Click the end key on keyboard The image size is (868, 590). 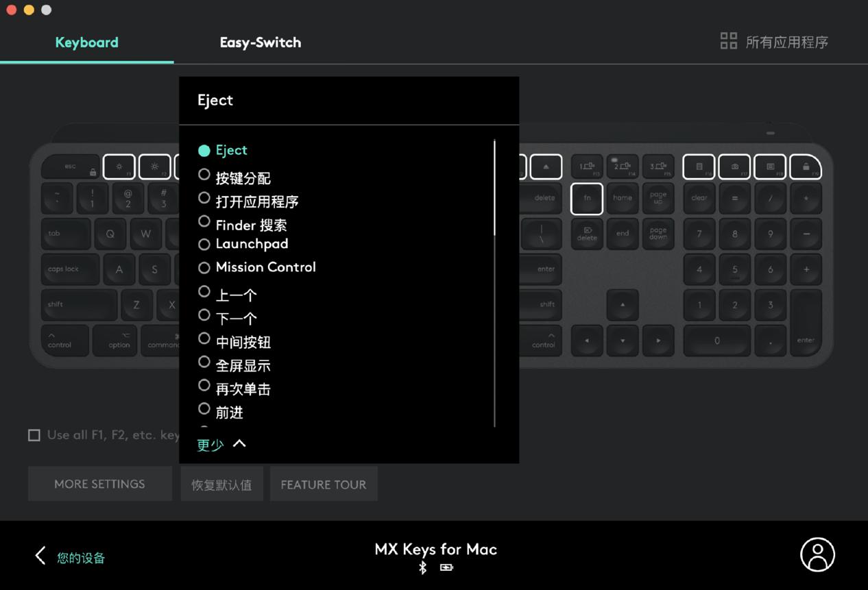(x=623, y=234)
